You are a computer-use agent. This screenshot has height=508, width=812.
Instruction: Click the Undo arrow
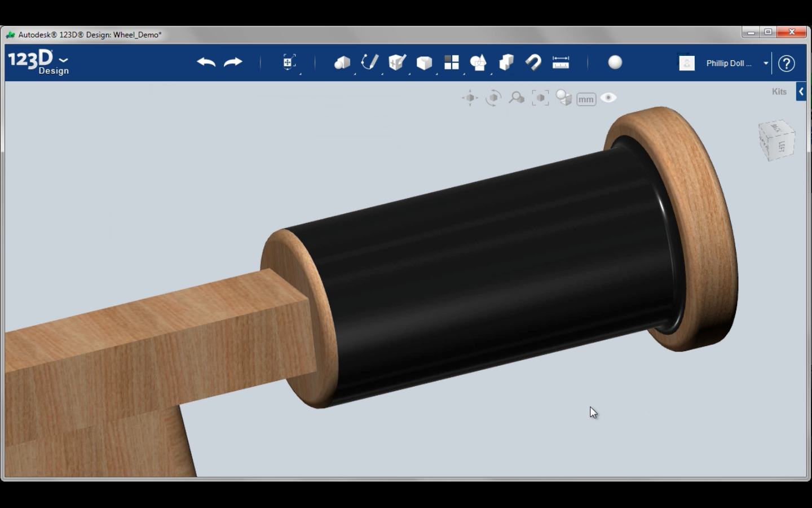(x=206, y=62)
